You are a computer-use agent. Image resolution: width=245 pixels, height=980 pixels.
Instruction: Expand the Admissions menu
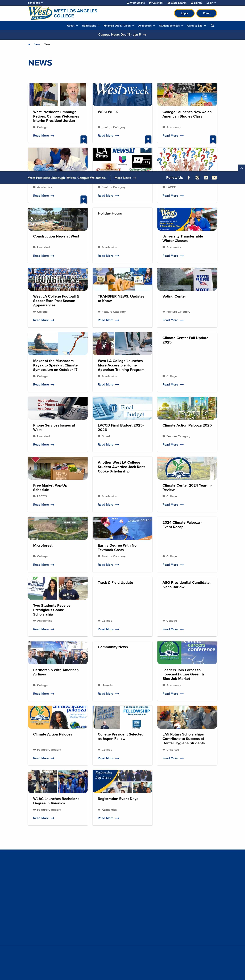(x=91, y=26)
